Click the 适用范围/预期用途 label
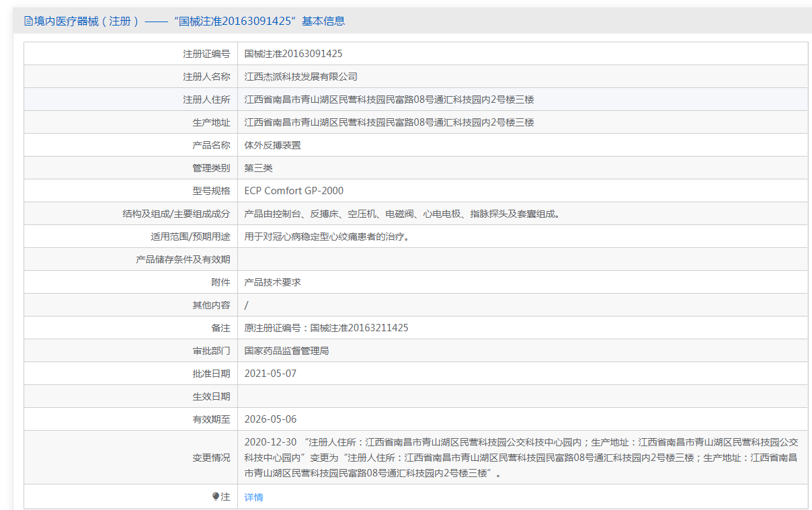812x510 pixels. click(190, 237)
